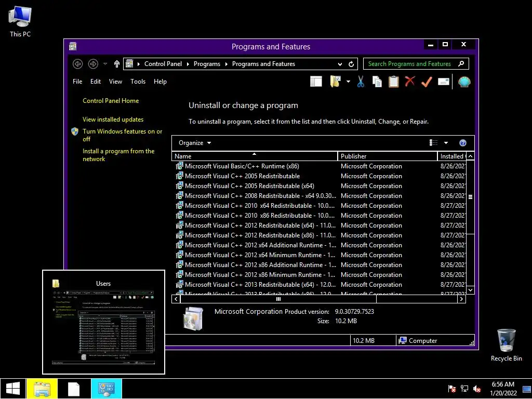This screenshot has width=532, height=399.
Task: Open Turn Windows features on or off
Action: click(122, 135)
